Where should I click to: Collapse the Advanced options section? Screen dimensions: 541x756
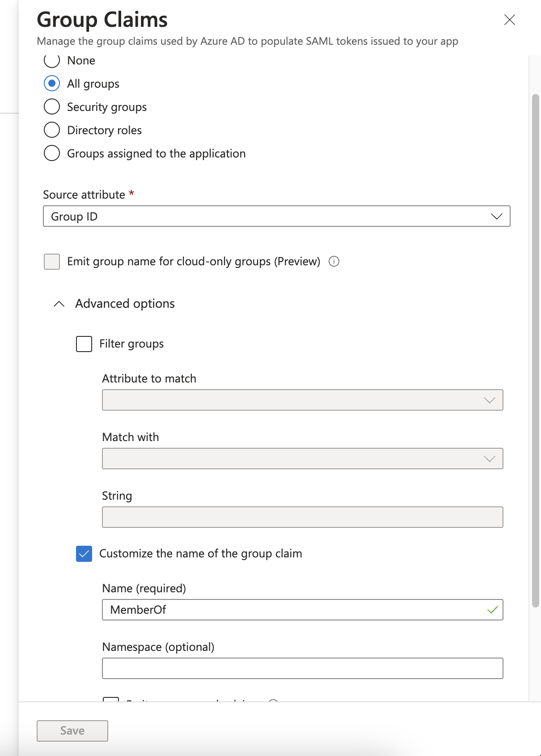(x=59, y=304)
